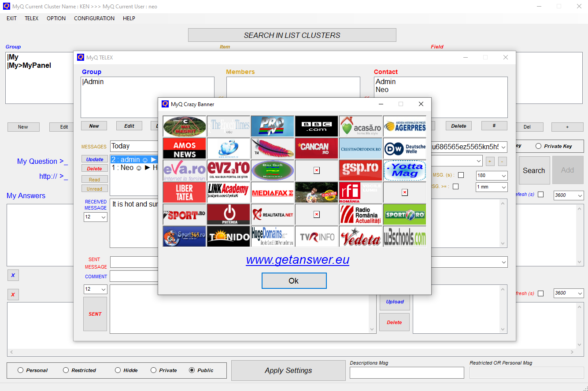This screenshot has width=588, height=391.
Task: Click the gsp.ro banner tile
Action: tap(361, 170)
